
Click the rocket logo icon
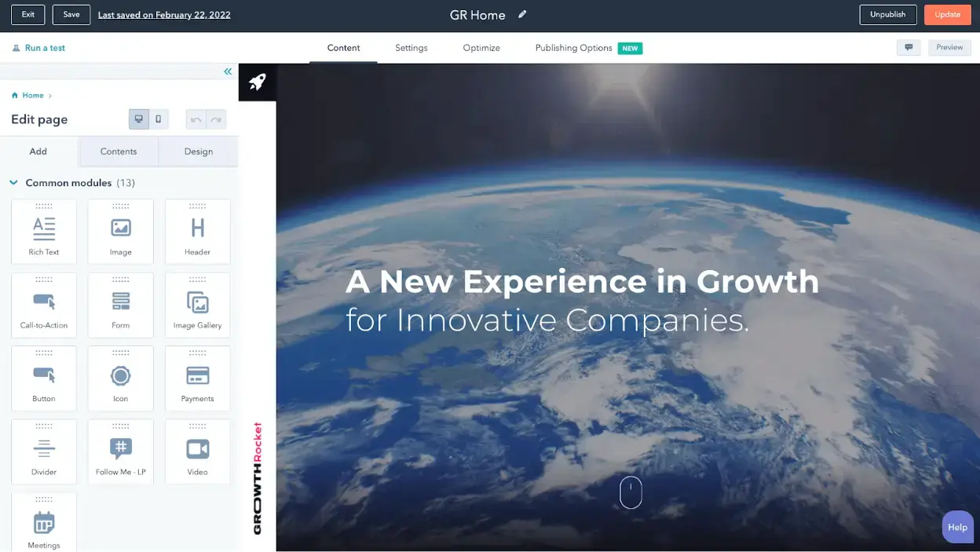click(257, 82)
